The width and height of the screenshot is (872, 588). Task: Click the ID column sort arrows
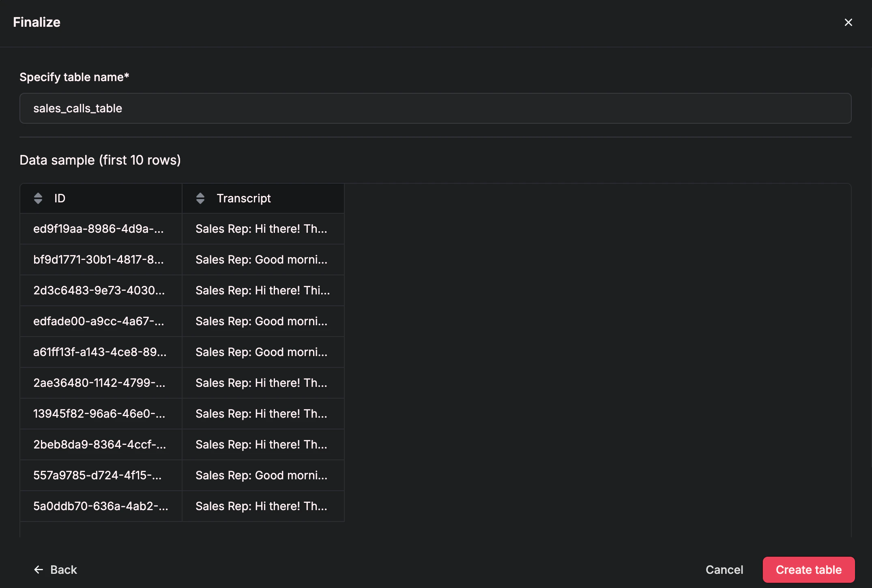click(38, 198)
